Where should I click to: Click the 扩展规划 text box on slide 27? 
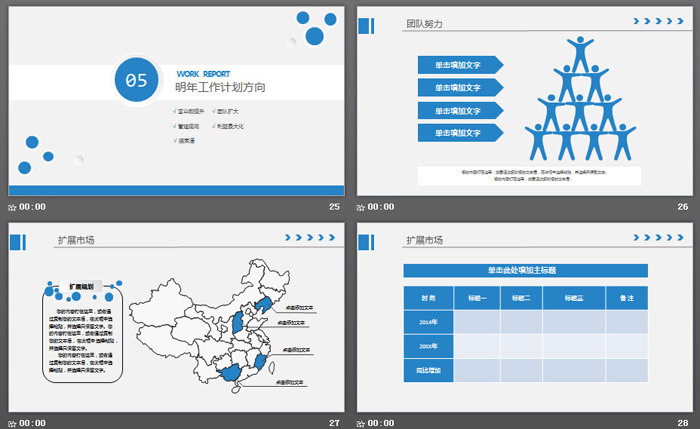82,330
